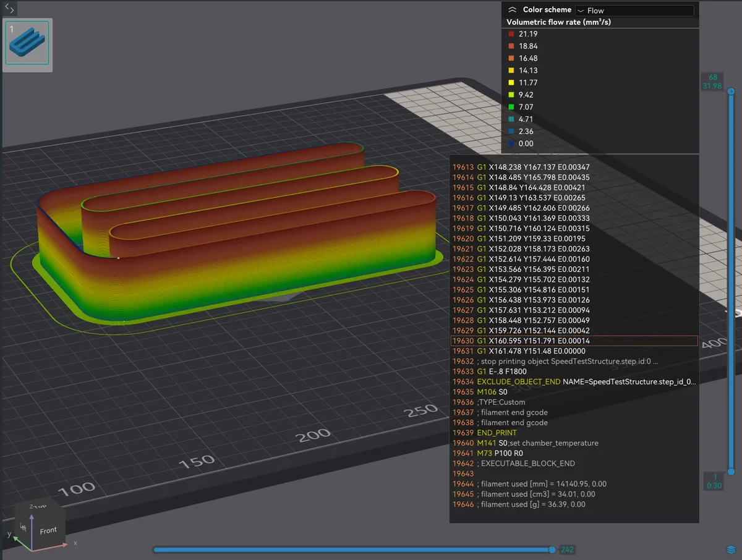Click the Front face of the view cube
The height and width of the screenshot is (560, 742).
click(48, 530)
